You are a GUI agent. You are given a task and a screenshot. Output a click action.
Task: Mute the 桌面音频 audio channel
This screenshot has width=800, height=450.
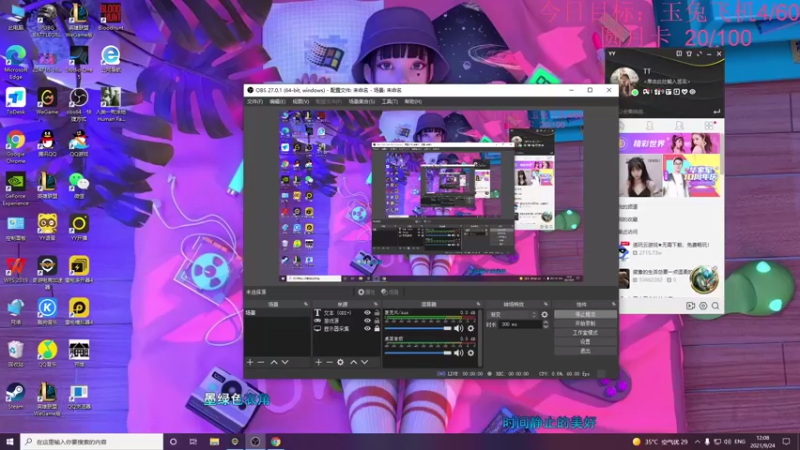459,353
